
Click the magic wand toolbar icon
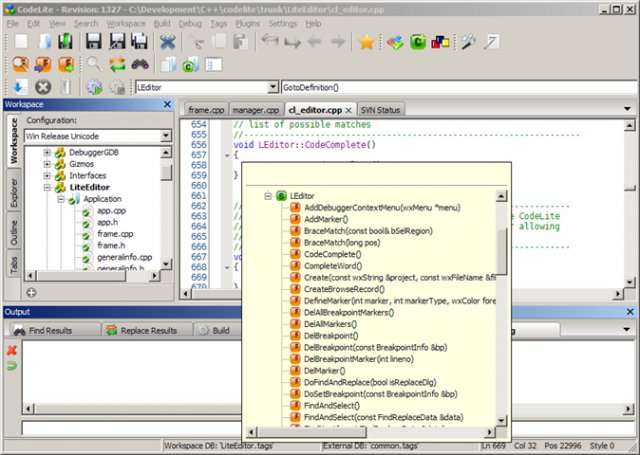tap(469, 42)
